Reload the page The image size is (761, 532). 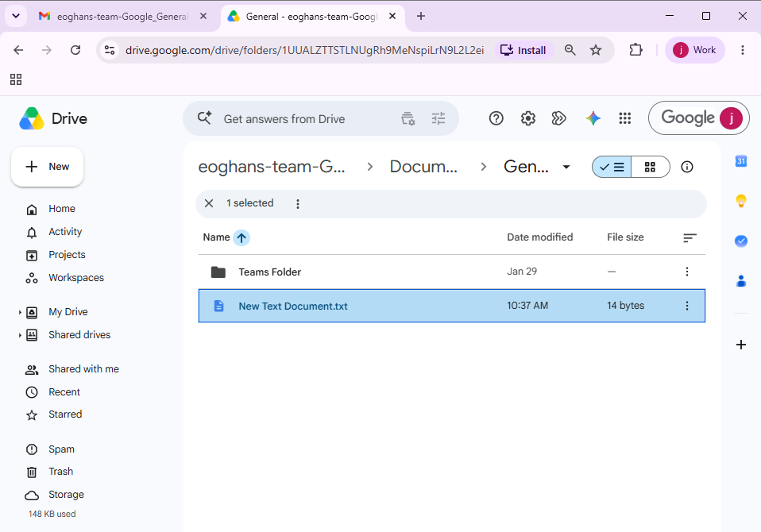pyautogui.click(x=75, y=50)
